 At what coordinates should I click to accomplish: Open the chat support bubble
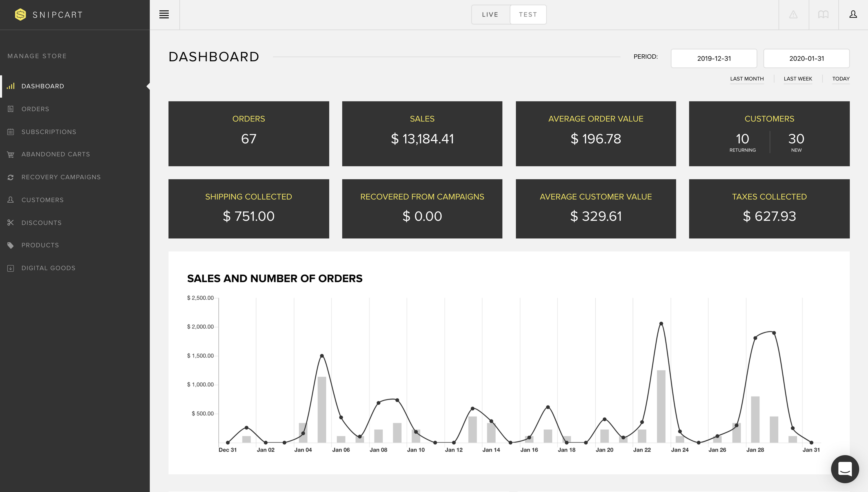(845, 469)
